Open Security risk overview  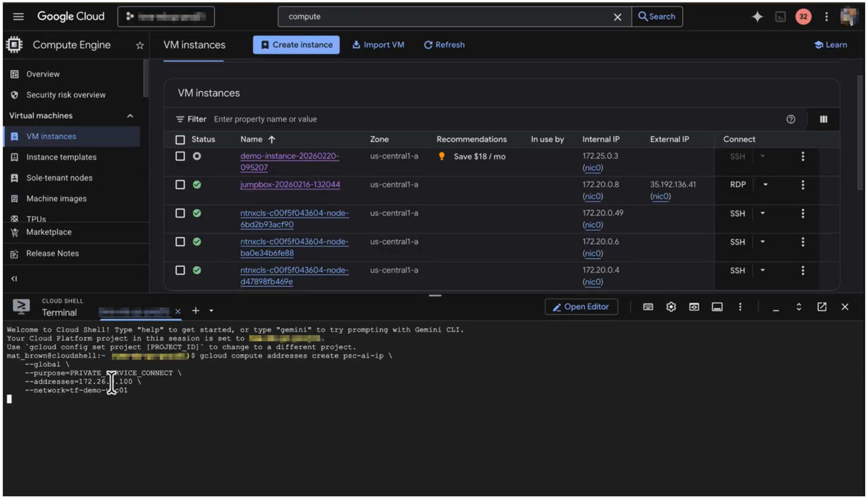pyautogui.click(x=66, y=95)
